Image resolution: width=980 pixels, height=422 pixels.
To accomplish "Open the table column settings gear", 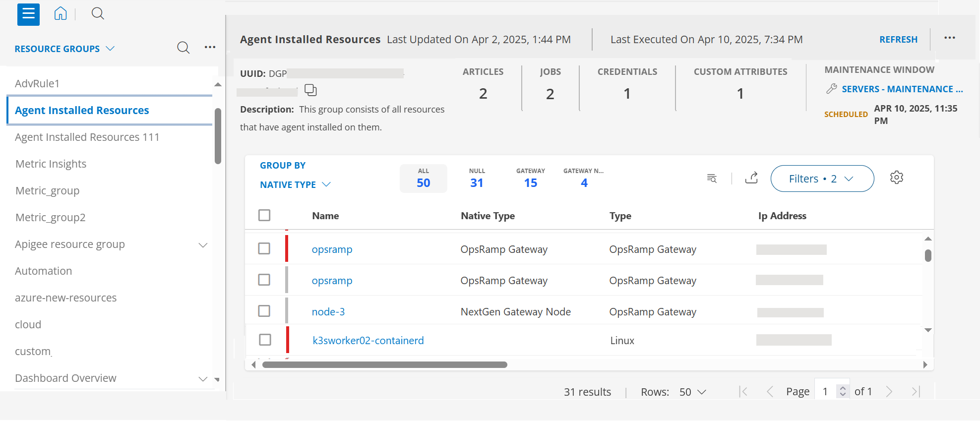I will click(896, 178).
